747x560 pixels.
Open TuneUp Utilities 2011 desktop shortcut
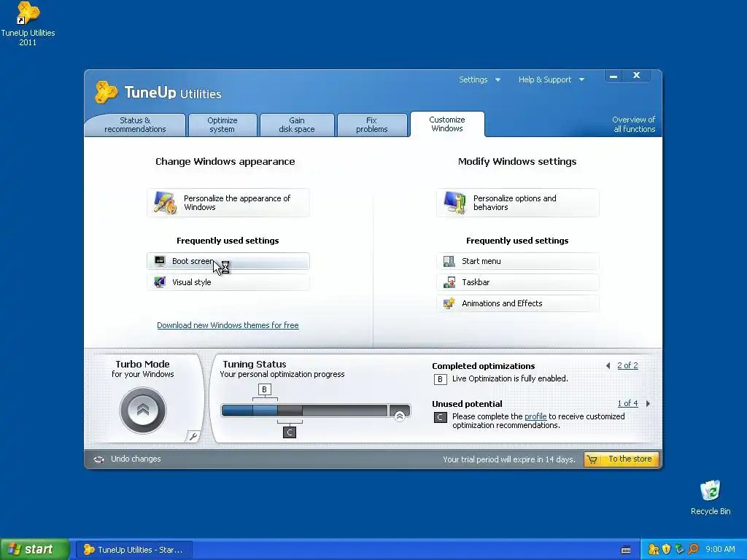(28, 24)
